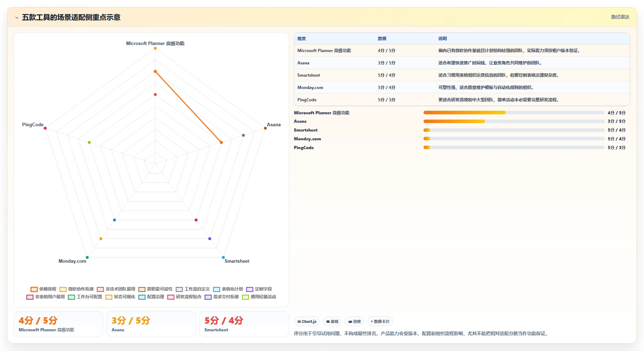Click the Smartsheet radar axis label
644x351 pixels.
pyautogui.click(x=237, y=261)
